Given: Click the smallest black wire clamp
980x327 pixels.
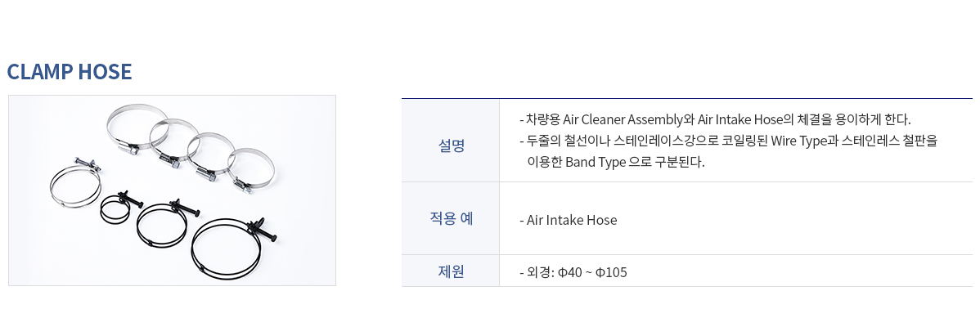Looking at the screenshot, I should pyautogui.click(x=121, y=207).
